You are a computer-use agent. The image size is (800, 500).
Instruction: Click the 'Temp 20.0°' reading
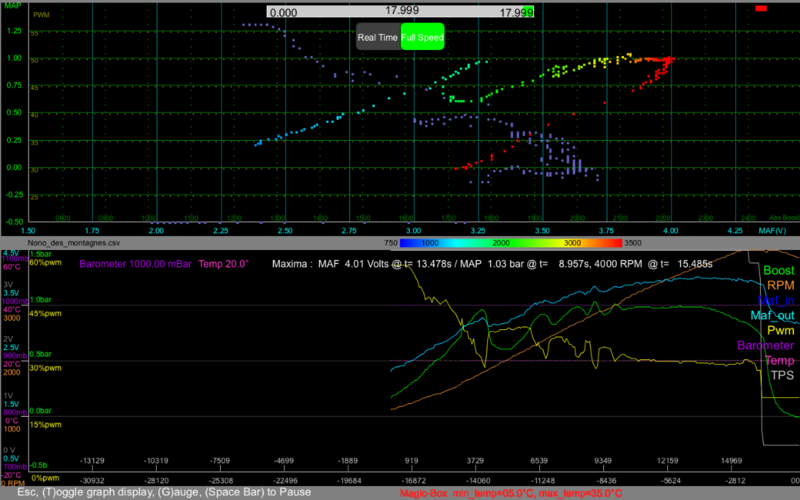[x=223, y=264]
